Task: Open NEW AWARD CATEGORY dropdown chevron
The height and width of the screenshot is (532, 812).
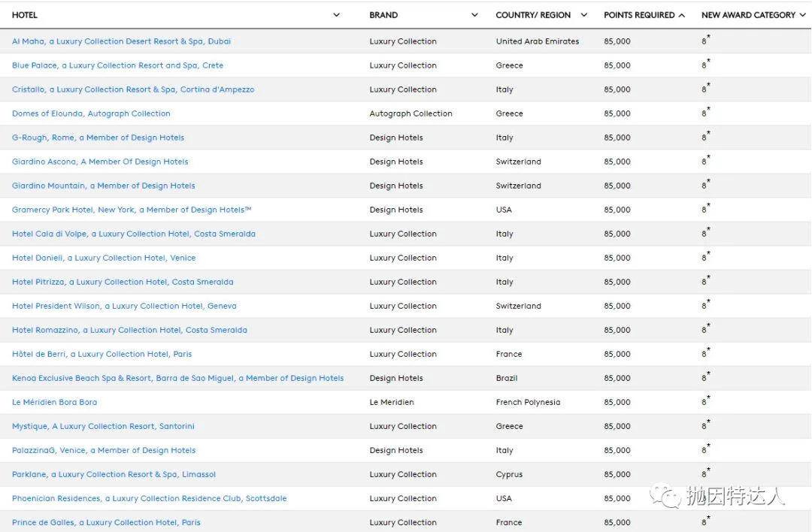Action: 803,15
